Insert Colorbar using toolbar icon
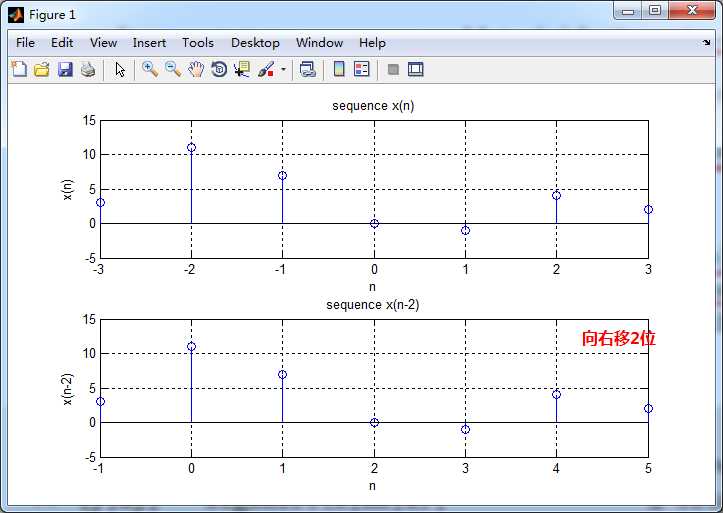This screenshot has height=513, width=723. click(339, 70)
